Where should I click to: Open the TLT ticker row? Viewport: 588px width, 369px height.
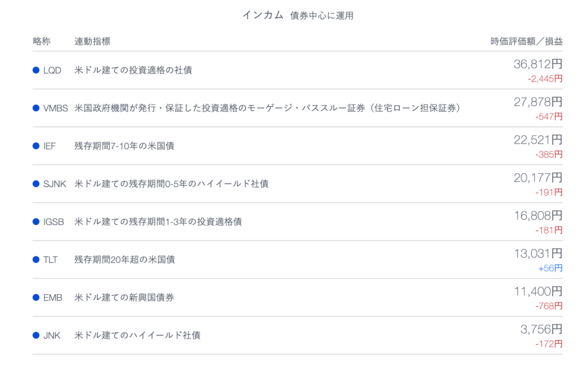coord(297,259)
